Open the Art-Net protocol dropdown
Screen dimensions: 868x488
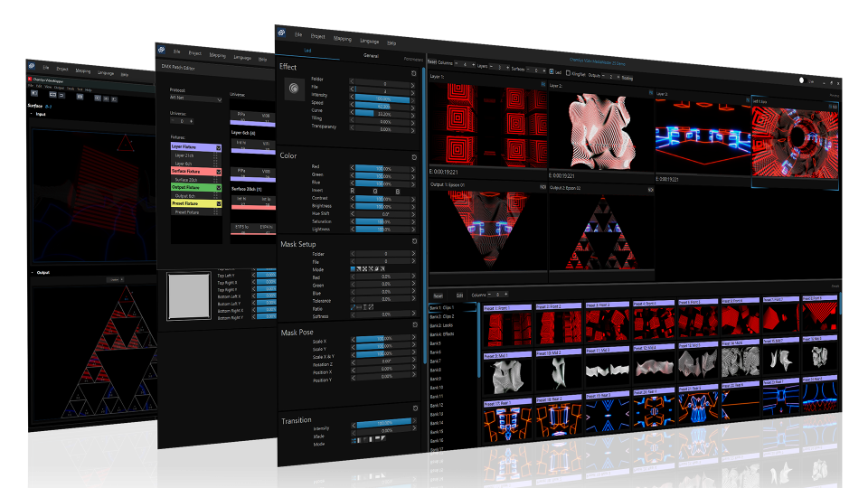coord(195,99)
